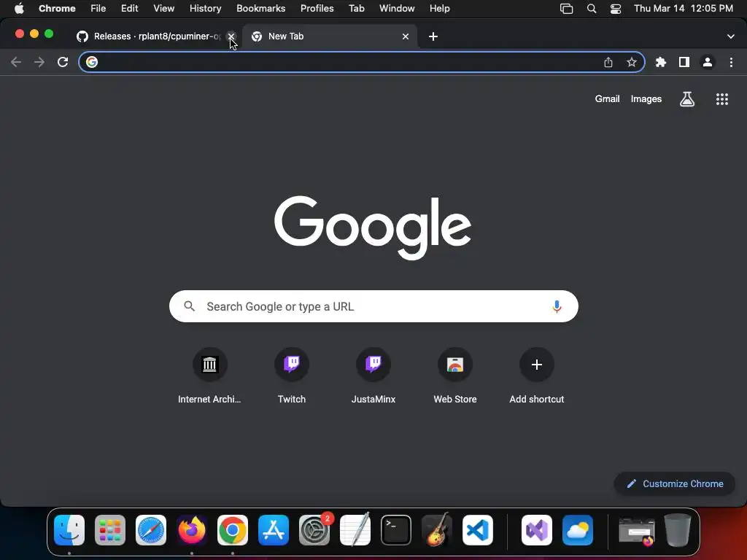Expand the tab search chevron
This screenshot has height=560, width=747.
pyautogui.click(x=730, y=36)
